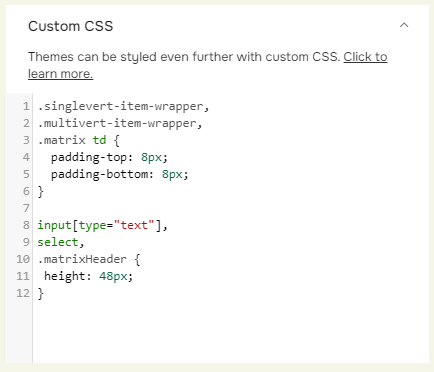434x372 pixels.
Task: Place cursor at closing brace line 12
Action: click(40, 293)
